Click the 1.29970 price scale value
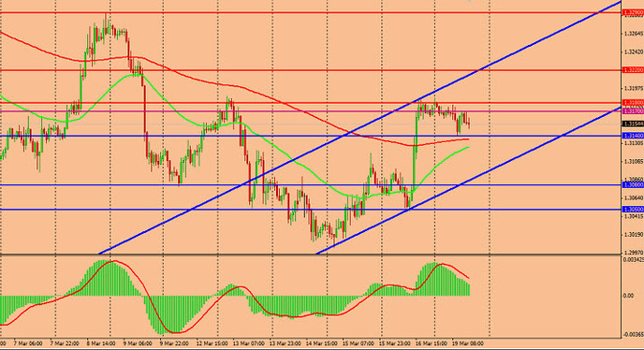 tap(634, 253)
